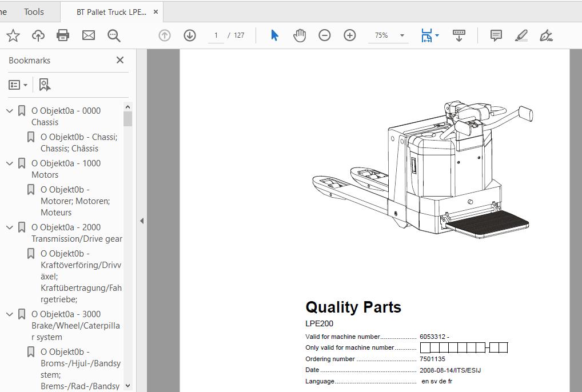The image size is (582, 392).
Task: Click machine number '6053312 -'
Action: [x=434, y=337]
